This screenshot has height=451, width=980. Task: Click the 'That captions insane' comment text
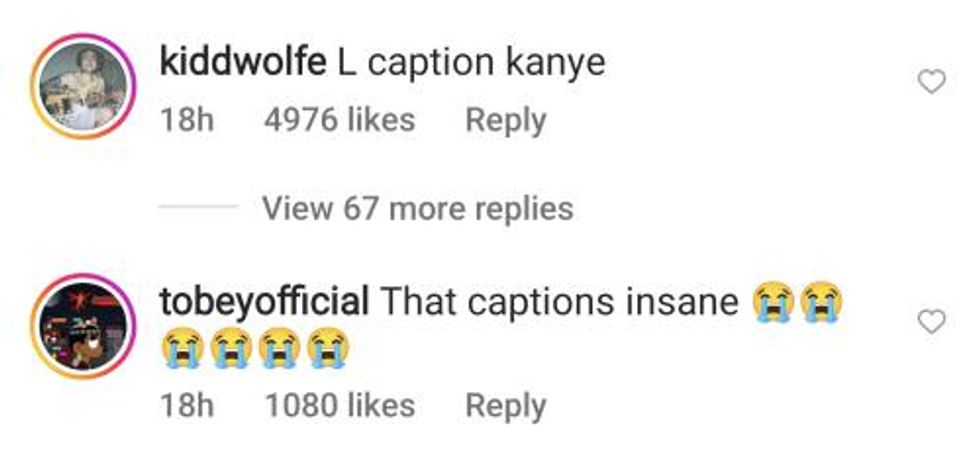tap(561, 300)
